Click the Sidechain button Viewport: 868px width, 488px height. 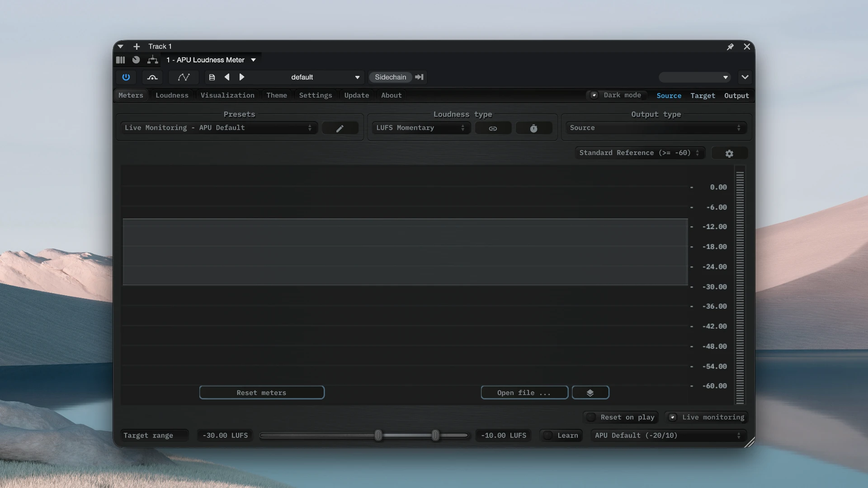pos(390,77)
